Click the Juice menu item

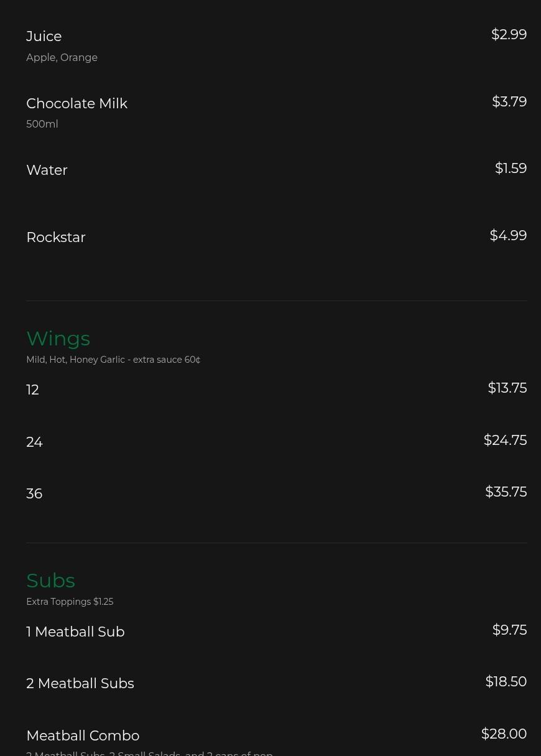coord(44,37)
